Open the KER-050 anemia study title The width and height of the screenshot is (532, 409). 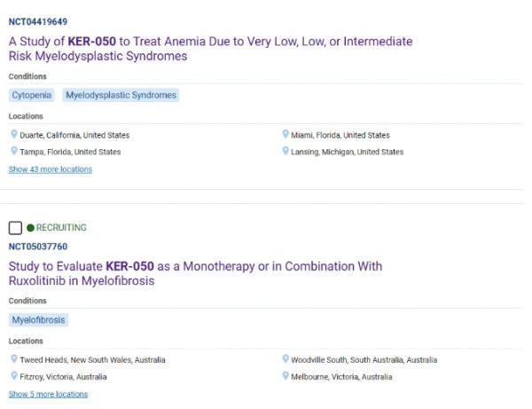[210, 49]
